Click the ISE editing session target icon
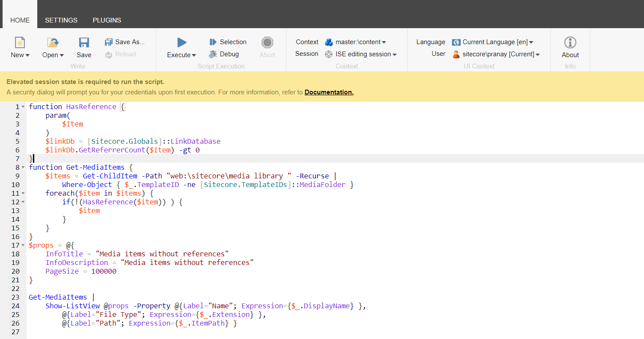Image resolution: width=644 pixels, height=339 pixels. tap(329, 54)
